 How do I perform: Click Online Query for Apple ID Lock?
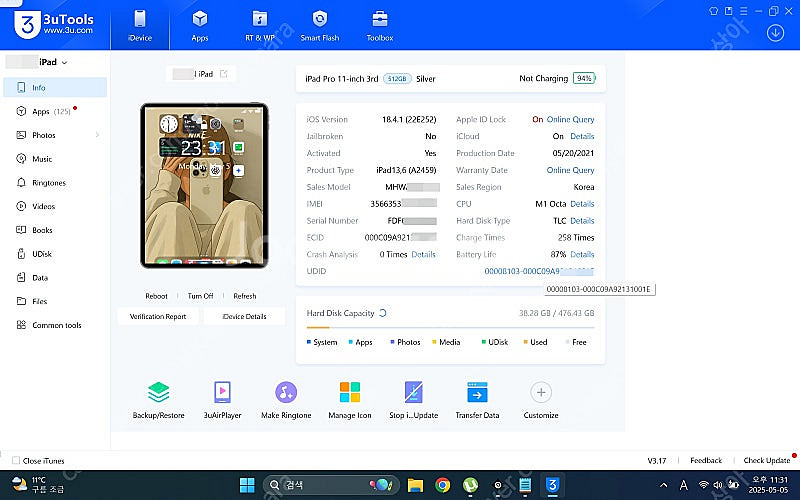tap(570, 119)
